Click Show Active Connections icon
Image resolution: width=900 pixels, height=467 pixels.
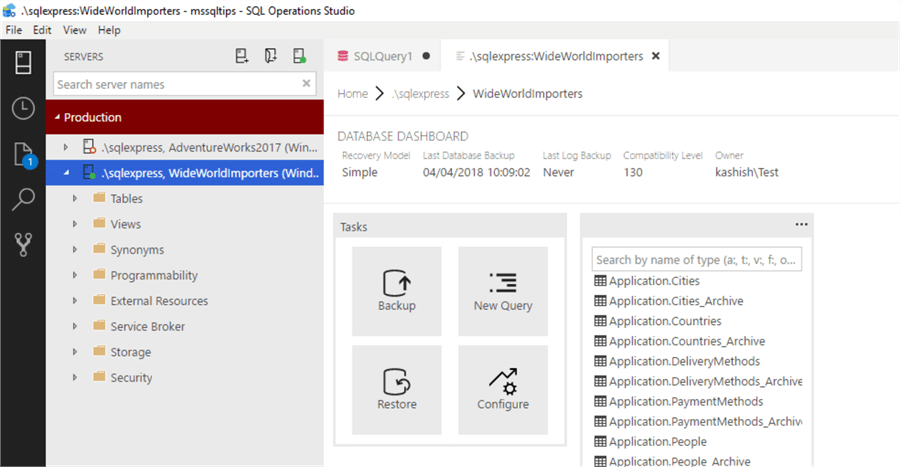pos(299,57)
